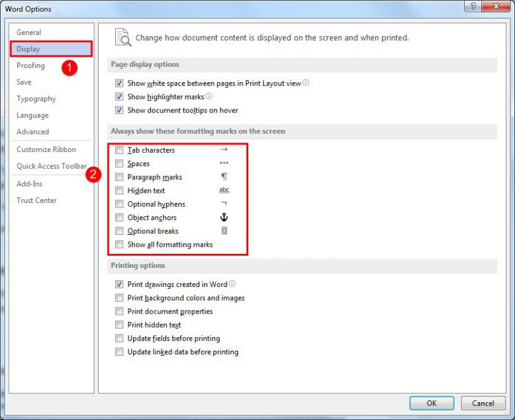Screen dimensions: 515x420
Task: Check Update fields before printing
Action: pyautogui.click(x=119, y=338)
